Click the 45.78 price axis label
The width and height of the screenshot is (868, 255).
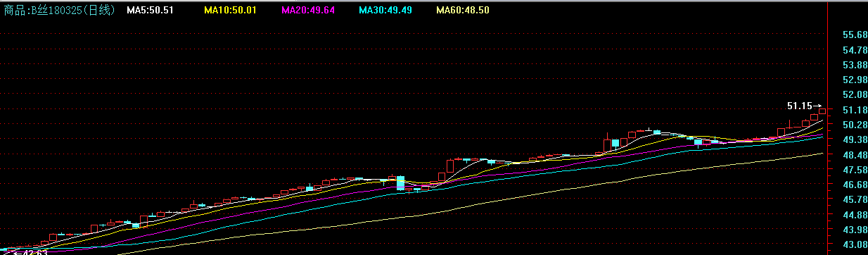[x=854, y=199]
